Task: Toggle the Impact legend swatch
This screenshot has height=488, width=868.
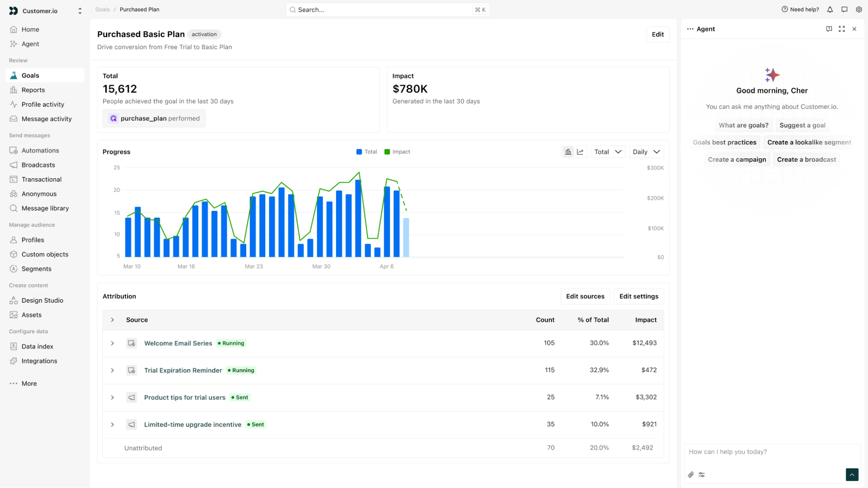Action: coord(387,152)
